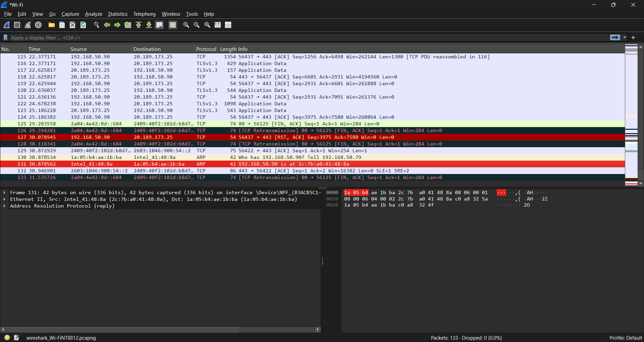Click file name wireshark_Wi-FiNT8812.pcapng in status bar
Viewport: 644px width, 342px height.
pos(61,338)
